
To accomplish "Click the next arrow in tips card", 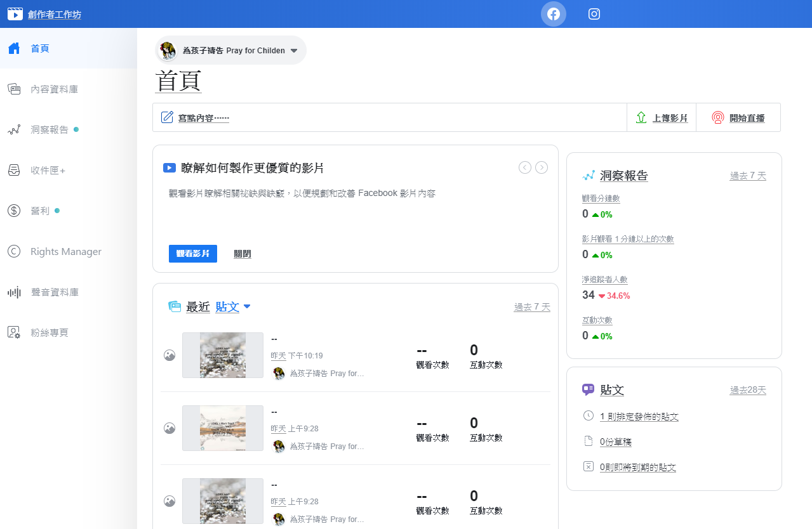I will pyautogui.click(x=542, y=167).
